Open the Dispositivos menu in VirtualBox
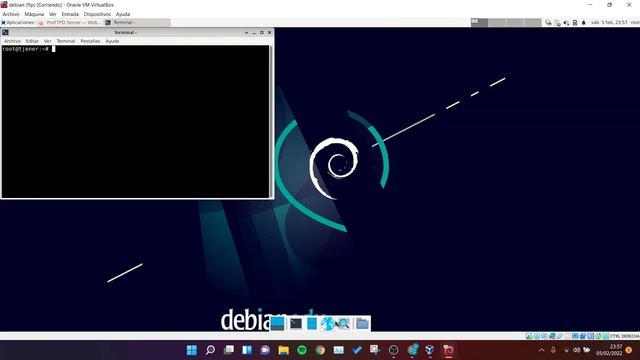The width and height of the screenshot is (640, 360). coord(97,14)
